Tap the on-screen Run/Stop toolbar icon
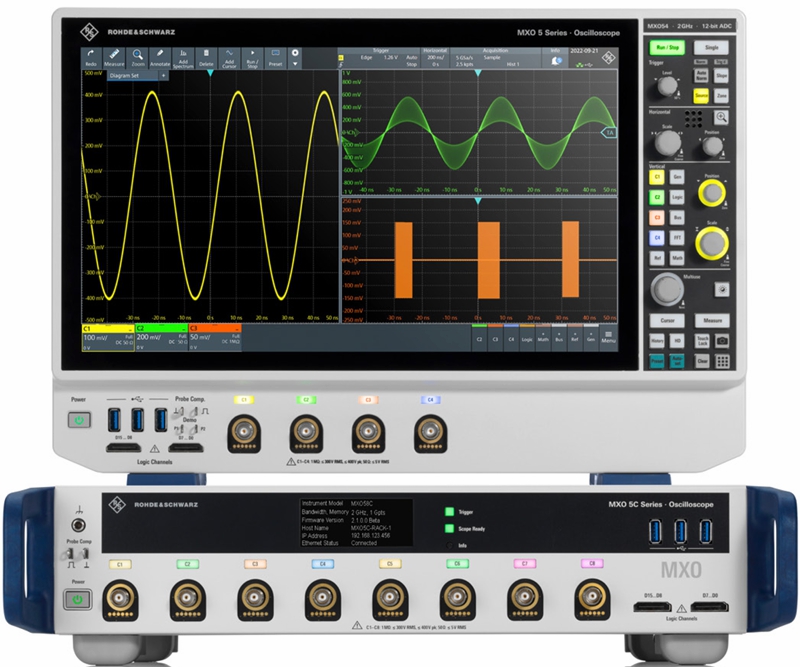The image size is (800, 667). tap(252, 58)
